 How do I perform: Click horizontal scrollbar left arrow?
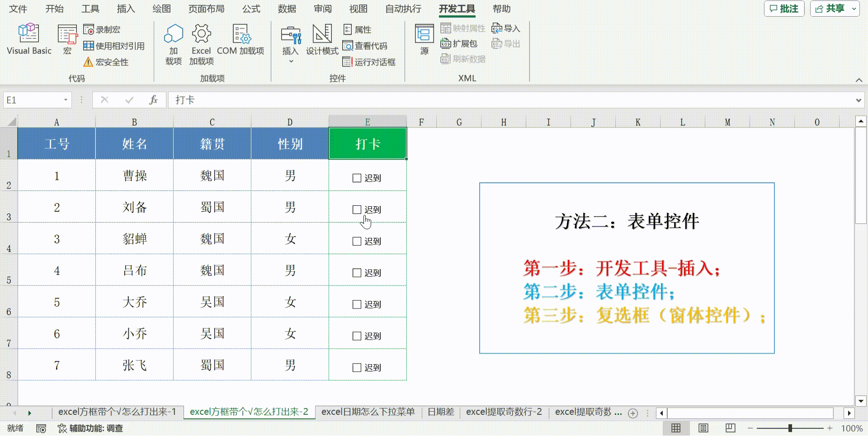click(x=662, y=413)
